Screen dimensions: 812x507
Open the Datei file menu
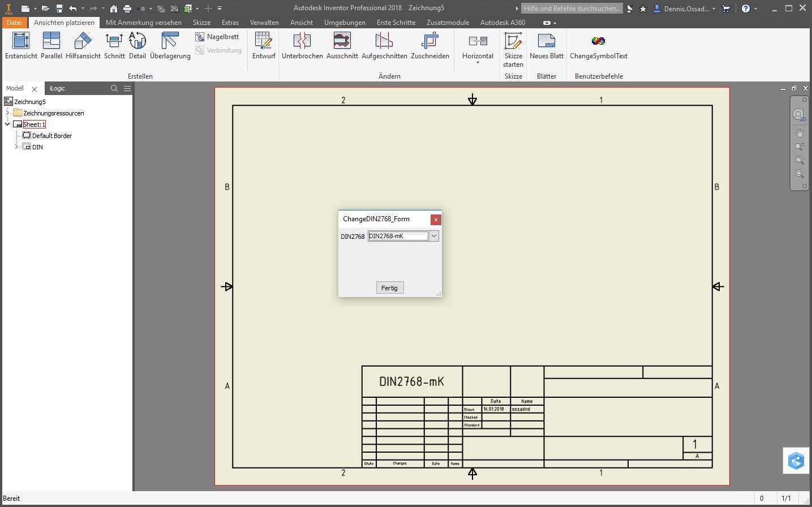[14, 23]
